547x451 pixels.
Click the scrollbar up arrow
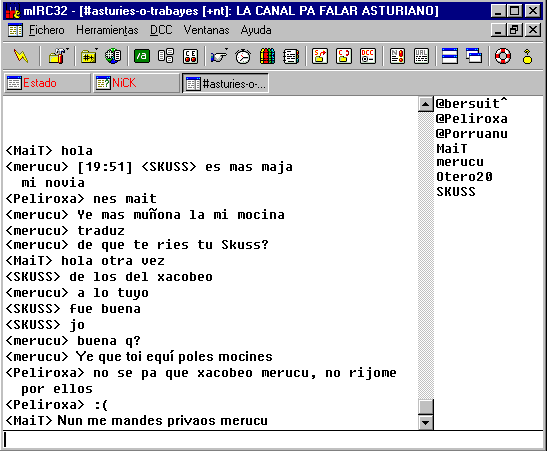425,104
